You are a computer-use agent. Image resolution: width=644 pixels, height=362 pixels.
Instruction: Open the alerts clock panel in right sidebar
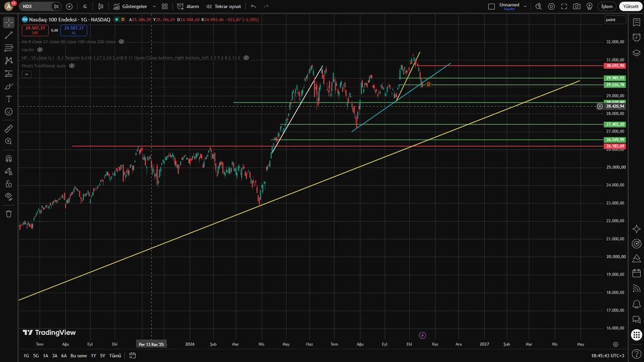tap(636, 38)
